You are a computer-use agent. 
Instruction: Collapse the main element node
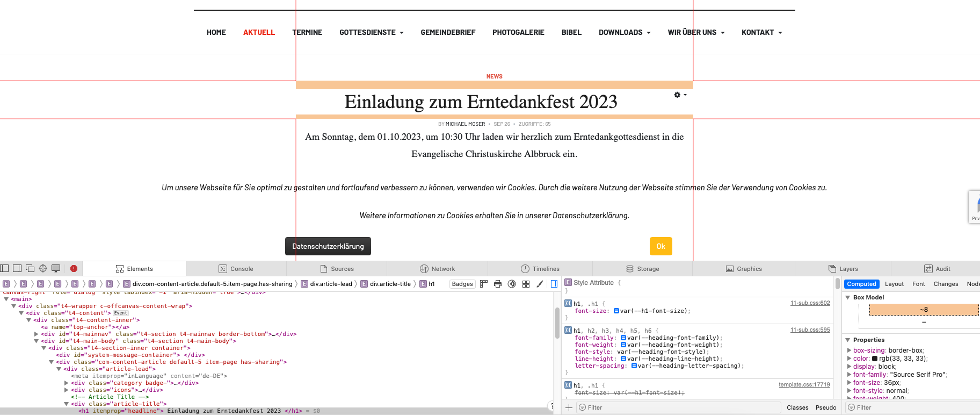point(6,299)
